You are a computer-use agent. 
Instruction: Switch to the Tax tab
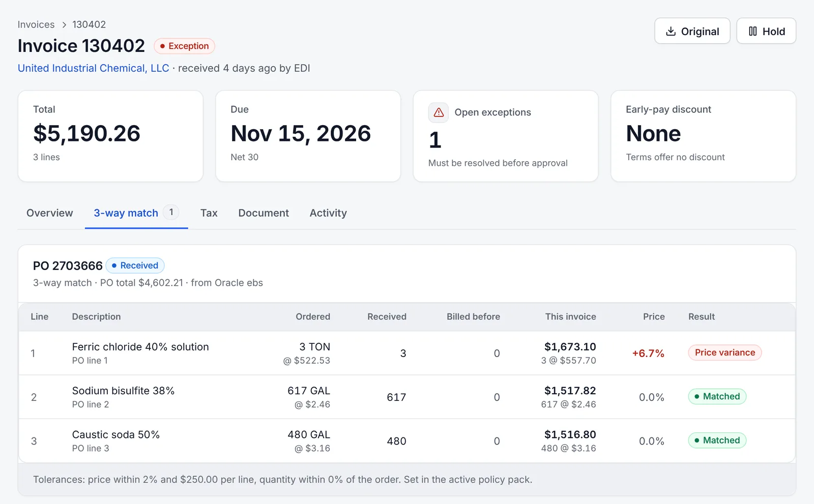point(209,213)
